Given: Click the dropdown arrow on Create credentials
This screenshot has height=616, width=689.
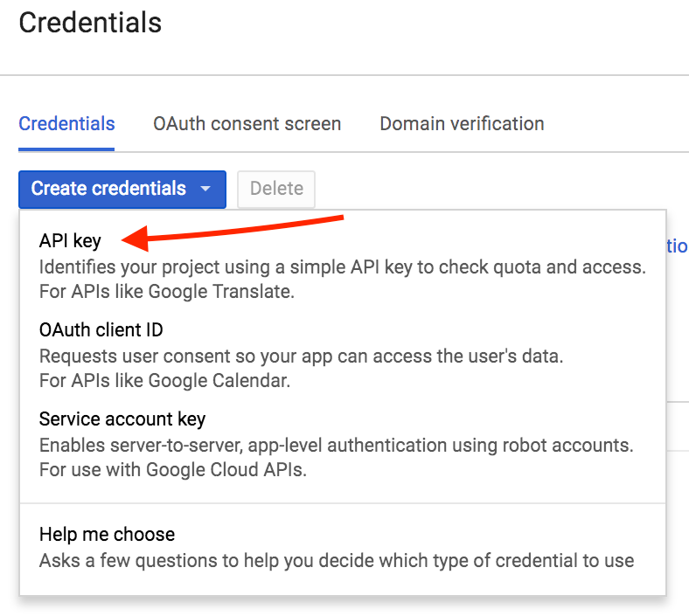Looking at the screenshot, I should (205, 189).
